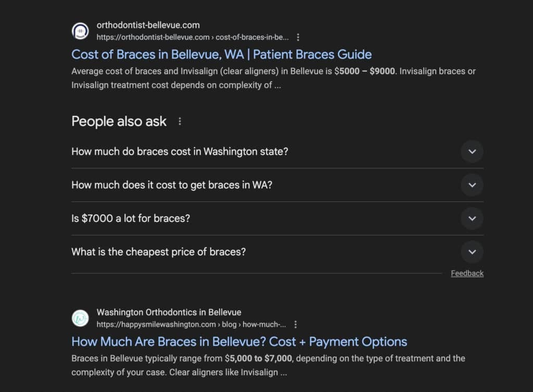Screen dimensions: 533x392
Task: Open 'How Much Are Braces in Bellevue?' article
Action: (238, 342)
